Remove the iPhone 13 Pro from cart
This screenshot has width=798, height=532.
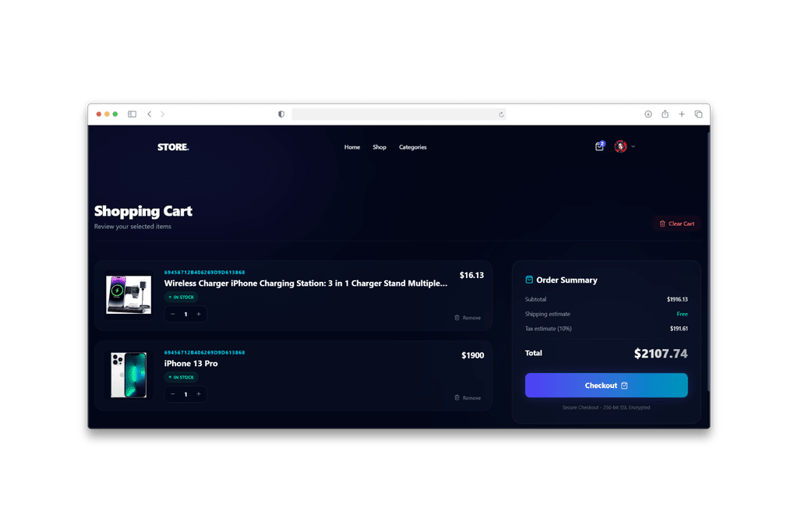[x=468, y=398]
